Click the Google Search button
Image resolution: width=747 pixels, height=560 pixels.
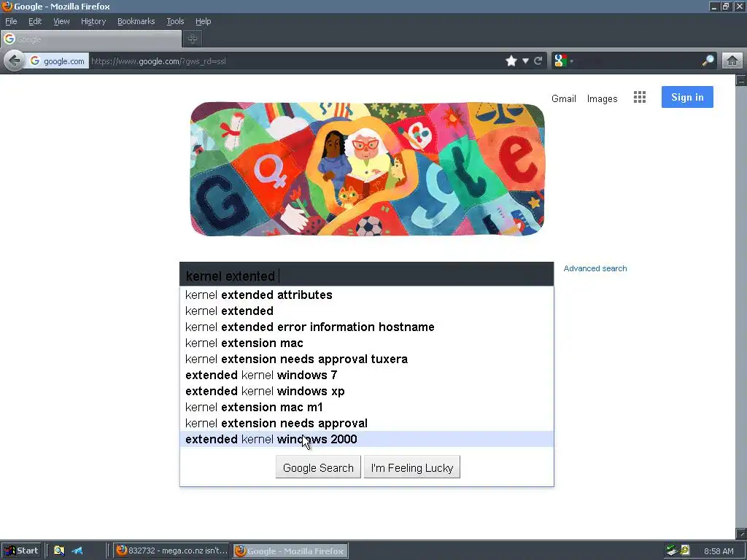tap(318, 467)
